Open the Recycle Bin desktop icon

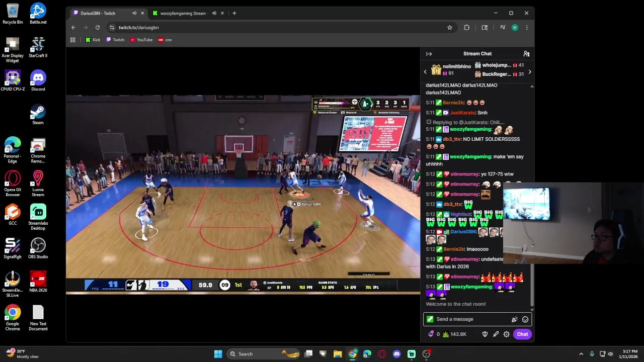click(13, 14)
